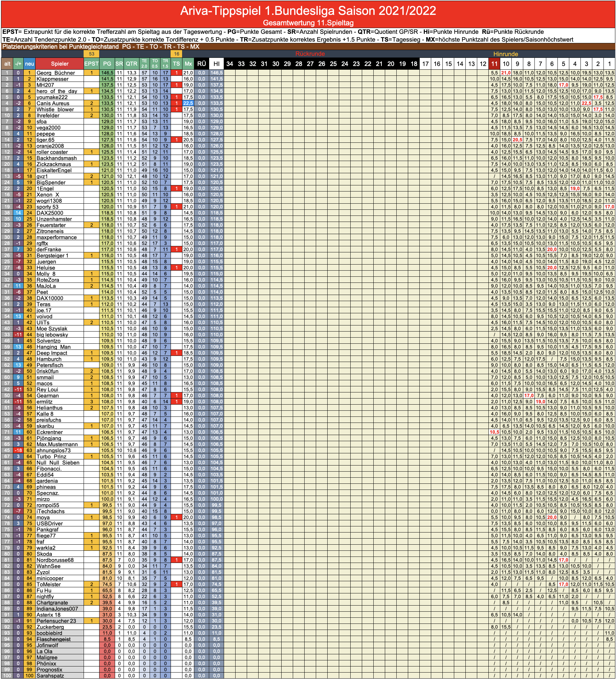Select player name 'RoteZora'
Screen dimensions: 616x680
(48, 280)
